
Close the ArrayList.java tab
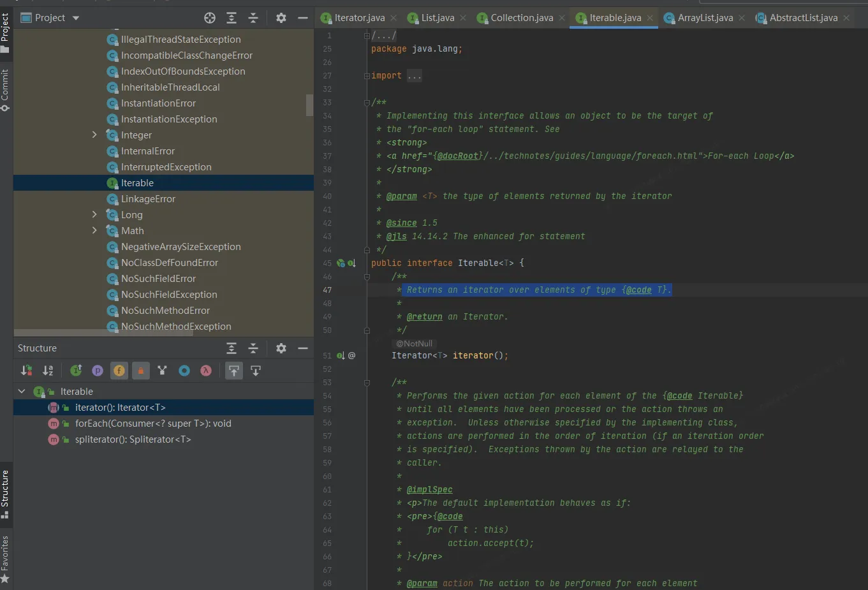click(742, 18)
